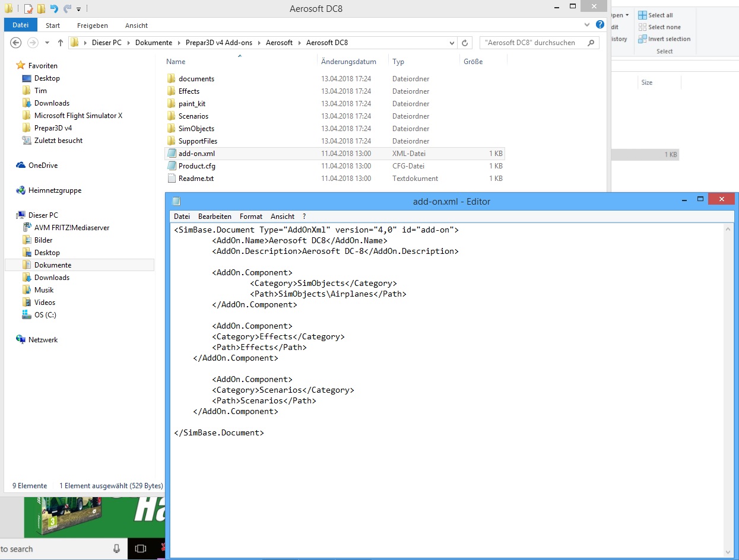Open Explorer help question mark
The width and height of the screenshot is (739, 560).
[600, 25]
